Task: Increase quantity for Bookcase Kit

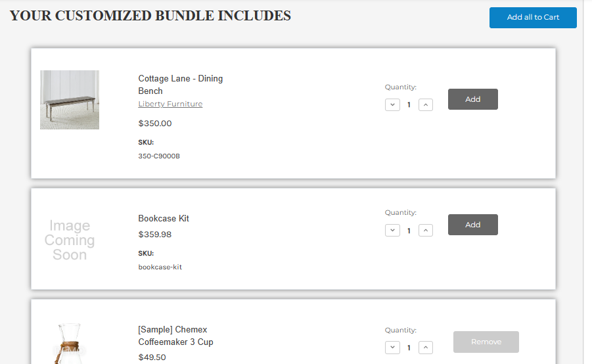Action: tap(426, 231)
